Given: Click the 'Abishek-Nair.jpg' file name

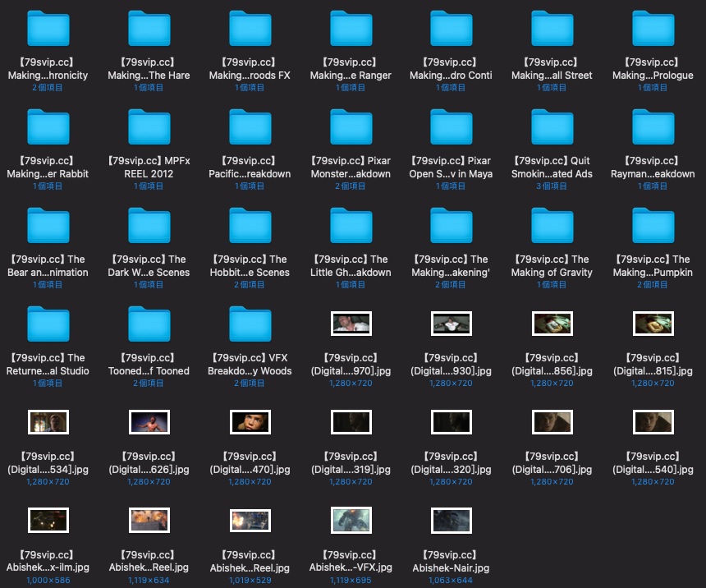Looking at the screenshot, I should (x=451, y=562).
